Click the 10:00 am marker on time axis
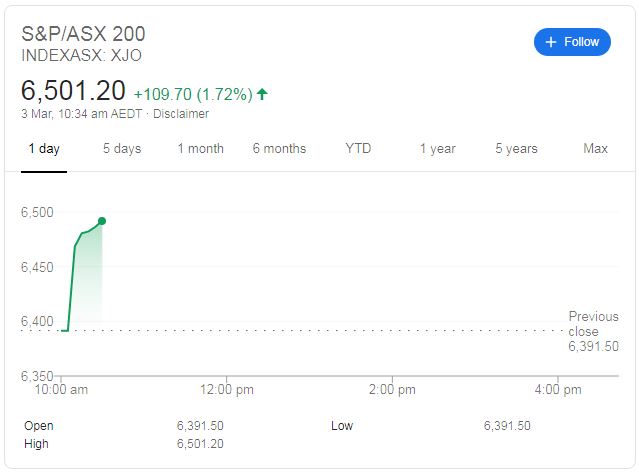This screenshot has width=639, height=475. [x=61, y=390]
